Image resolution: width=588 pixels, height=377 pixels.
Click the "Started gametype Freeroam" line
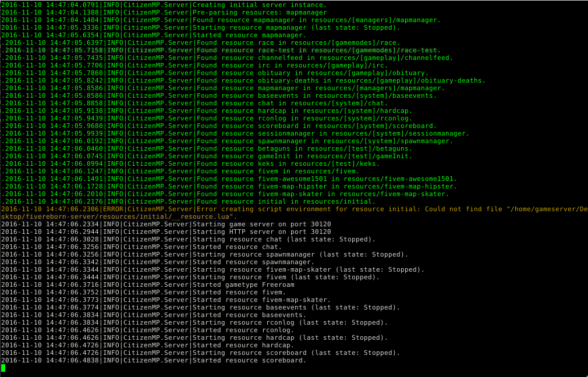pos(148,285)
